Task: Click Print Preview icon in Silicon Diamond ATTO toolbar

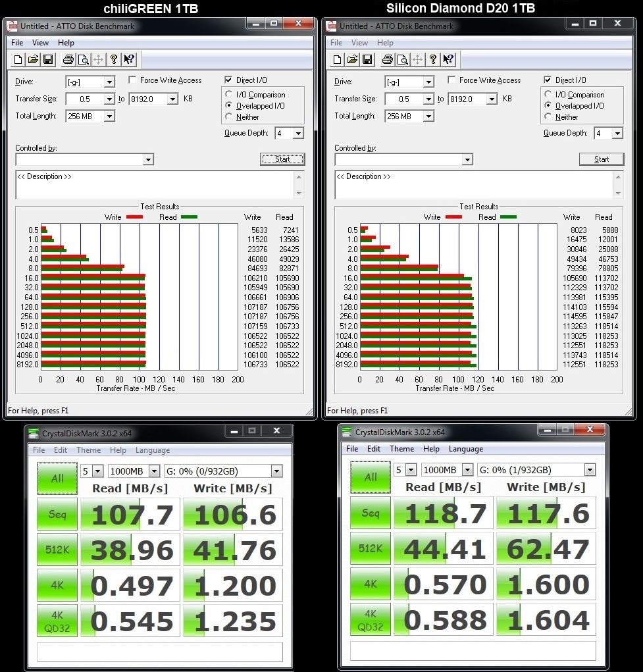Action: pyautogui.click(x=403, y=60)
